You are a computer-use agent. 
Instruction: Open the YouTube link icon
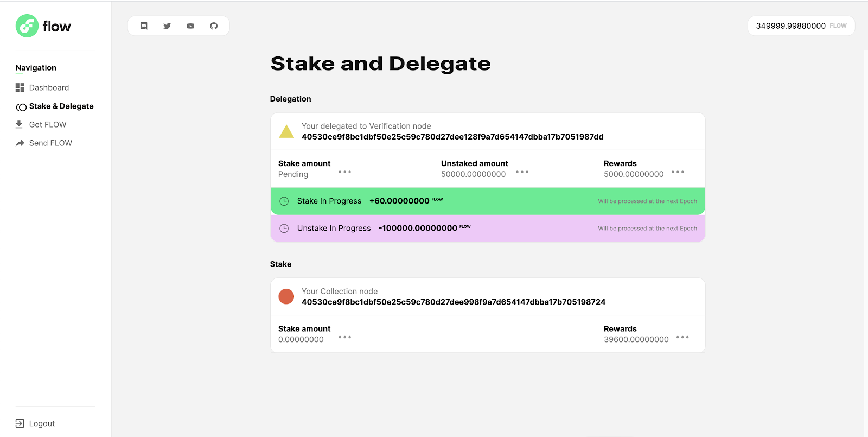click(190, 26)
